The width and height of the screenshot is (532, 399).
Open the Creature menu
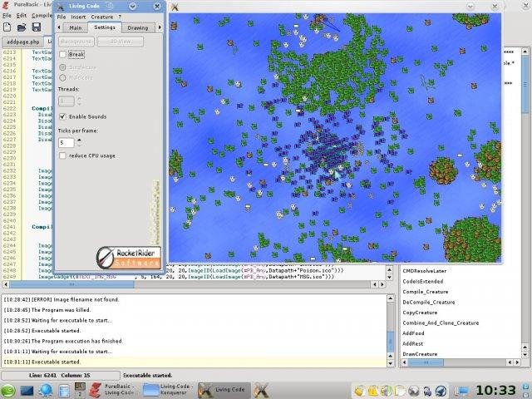102,17
